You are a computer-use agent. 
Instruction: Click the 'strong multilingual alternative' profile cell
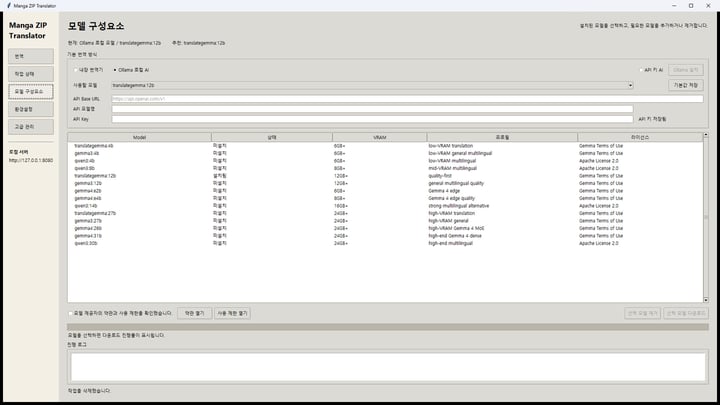(459, 206)
